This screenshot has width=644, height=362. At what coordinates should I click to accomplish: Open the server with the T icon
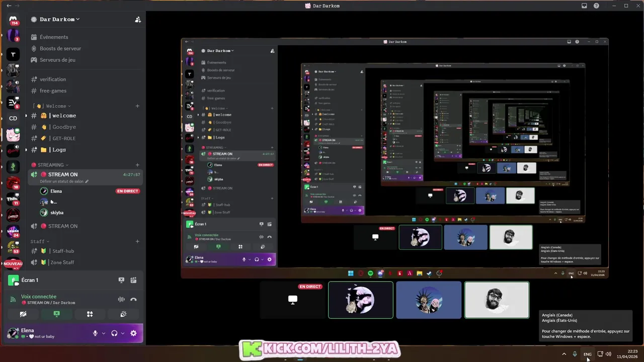pos(13,54)
